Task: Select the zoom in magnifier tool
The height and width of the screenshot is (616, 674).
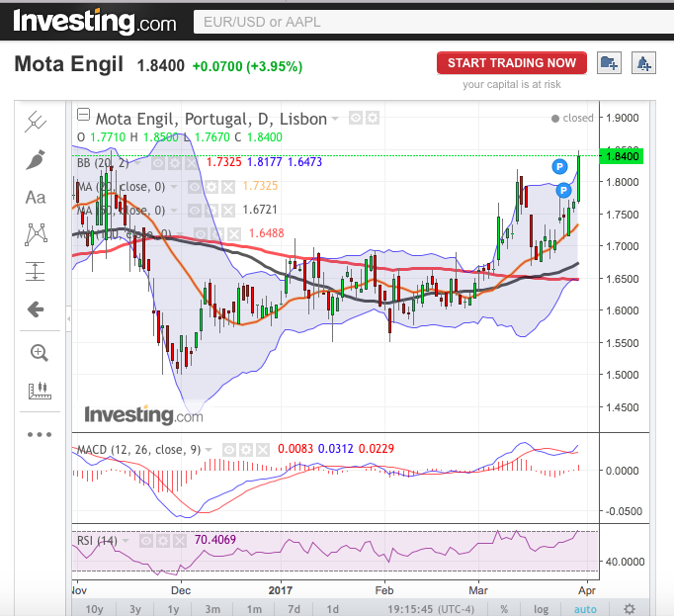Action: click(40, 353)
